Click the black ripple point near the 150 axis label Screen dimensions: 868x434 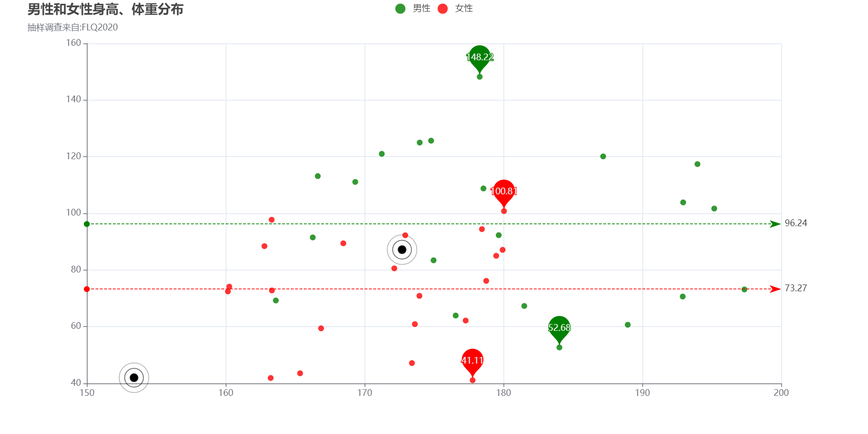pos(134,378)
